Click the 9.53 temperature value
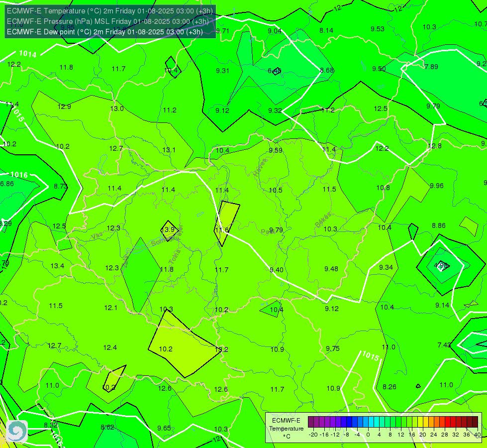Screen dimensions: 487x448 (x=378, y=29)
